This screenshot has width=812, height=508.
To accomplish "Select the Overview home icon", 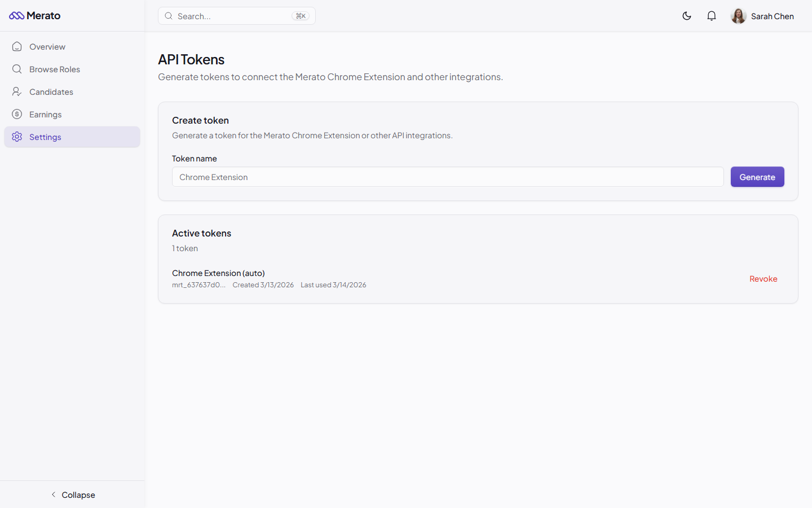I will coord(16,46).
